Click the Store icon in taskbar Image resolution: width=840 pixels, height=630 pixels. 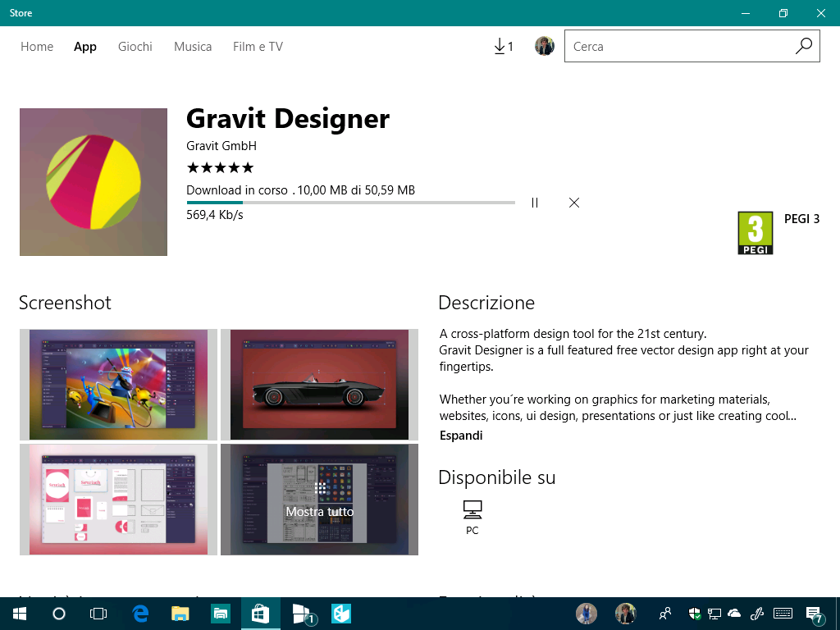click(260, 614)
